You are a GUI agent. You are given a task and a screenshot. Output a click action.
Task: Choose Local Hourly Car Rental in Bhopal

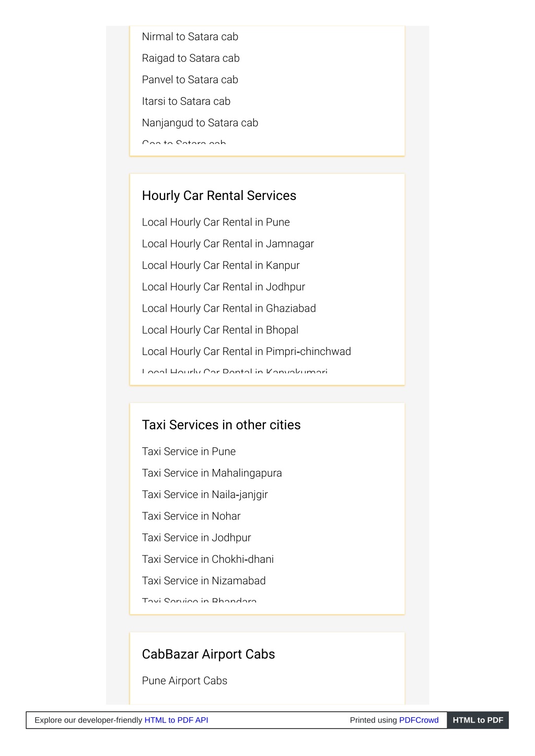tap(220, 330)
